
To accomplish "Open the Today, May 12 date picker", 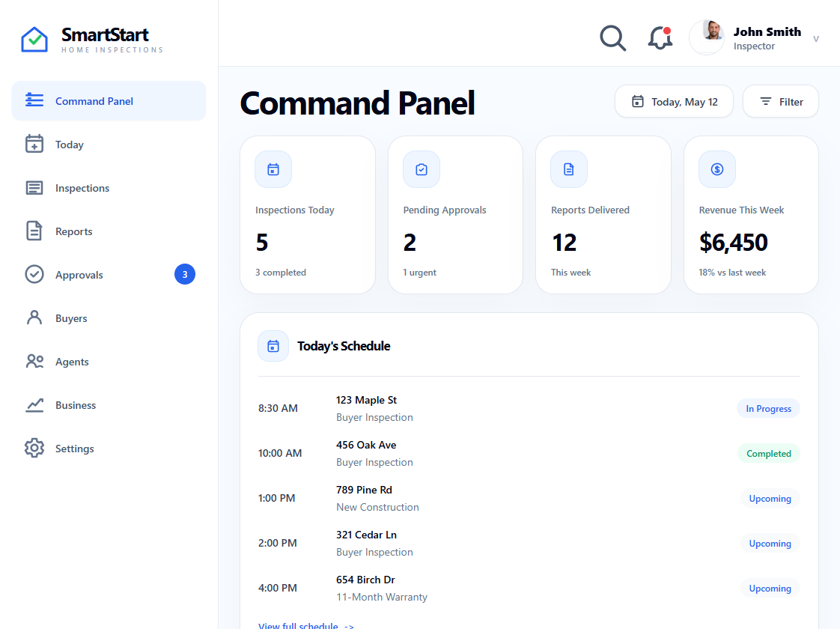I will tap(674, 101).
